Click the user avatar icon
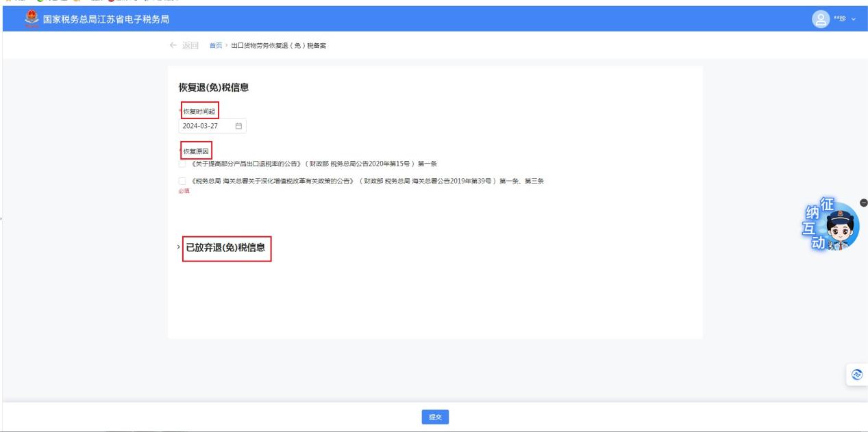The image size is (868, 432). click(820, 18)
